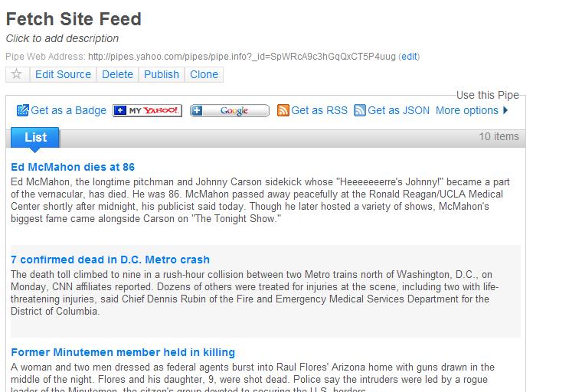569x392 pixels.
Task: Publish this pipe
Action: point(162,74)
